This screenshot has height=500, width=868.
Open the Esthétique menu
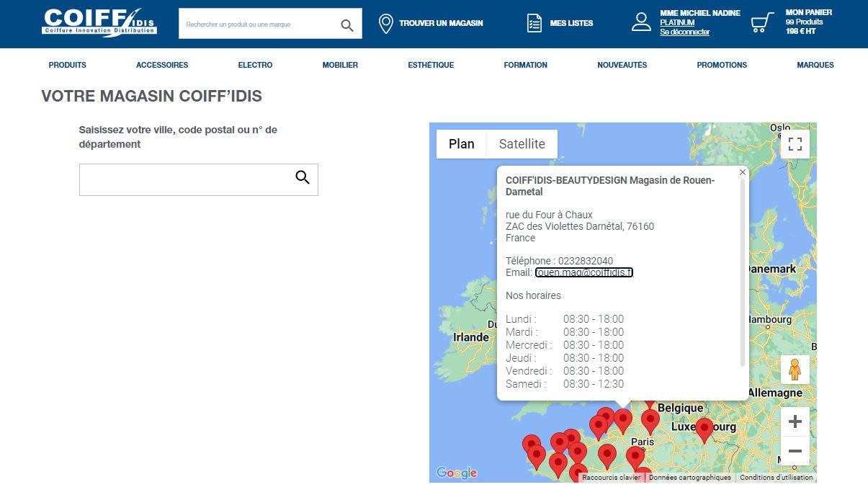pos(431,65)
